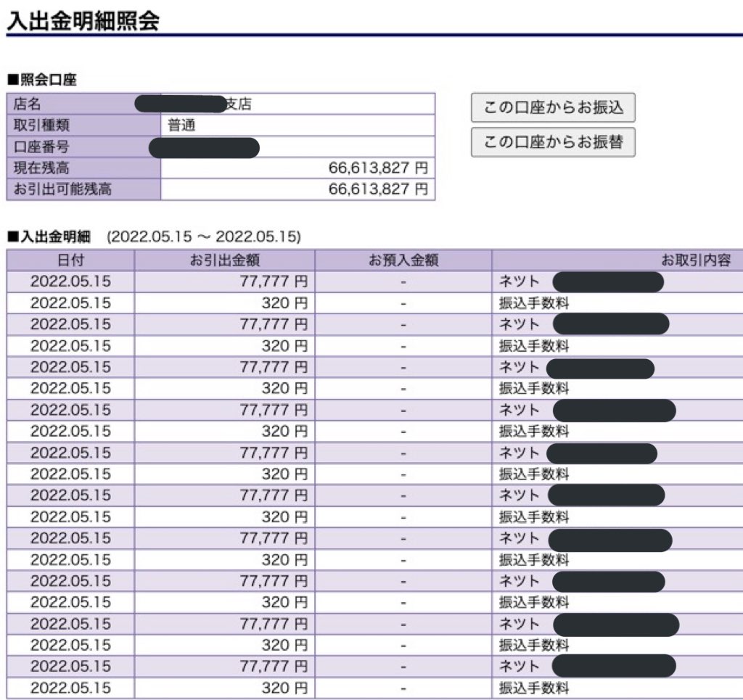Select the 入出金明細照会 page title

[x=83, y=21]
